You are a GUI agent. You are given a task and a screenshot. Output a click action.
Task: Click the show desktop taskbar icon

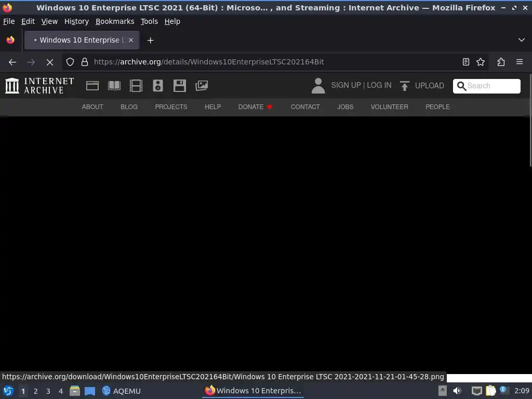coord(89,391)
